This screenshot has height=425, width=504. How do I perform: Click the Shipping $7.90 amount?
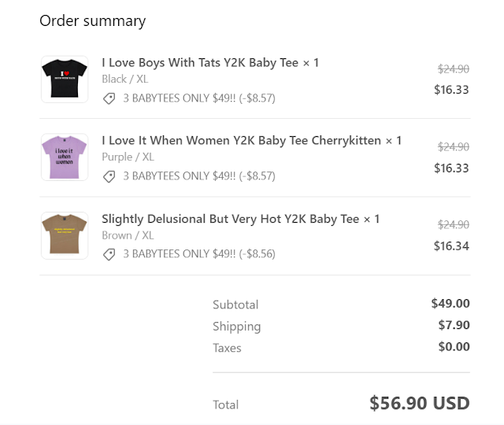(x=454, y=325)
